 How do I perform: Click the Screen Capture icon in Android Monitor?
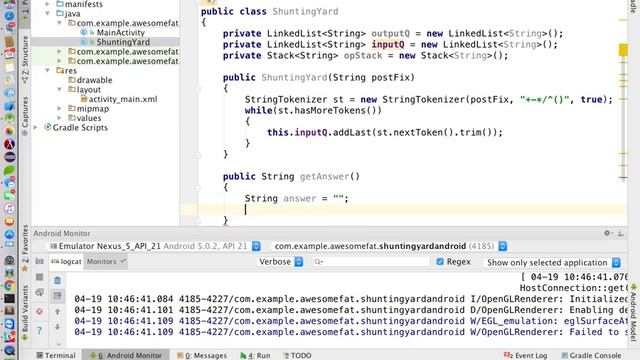tap(40, 261)
